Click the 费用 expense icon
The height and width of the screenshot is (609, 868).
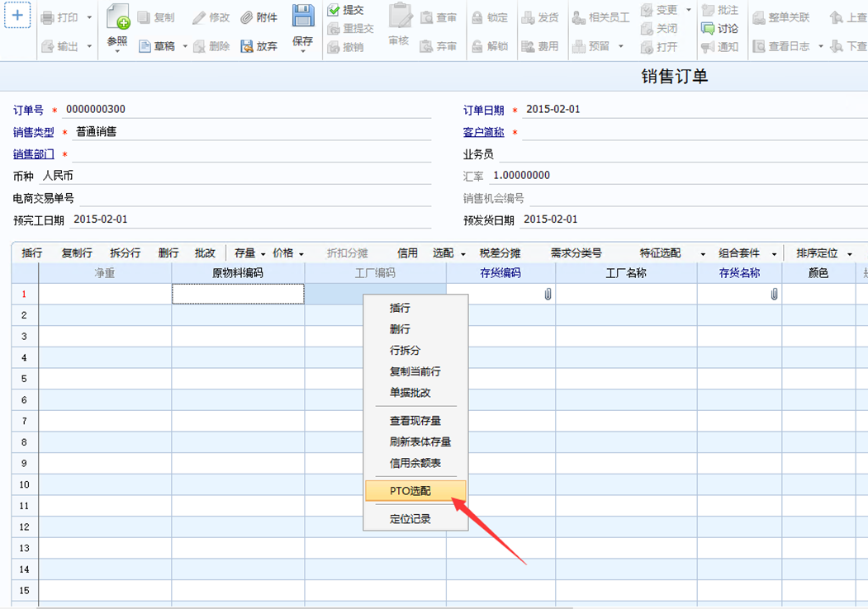pos(528,46)
